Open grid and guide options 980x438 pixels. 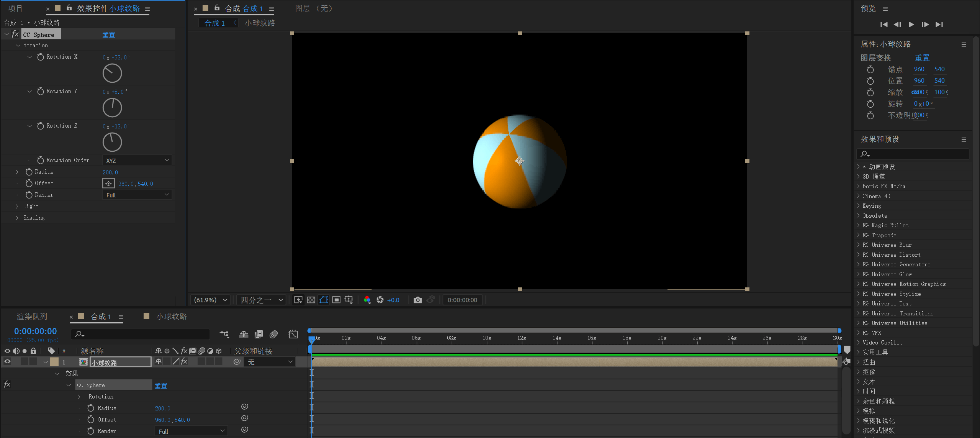click(x=348, y=300)
